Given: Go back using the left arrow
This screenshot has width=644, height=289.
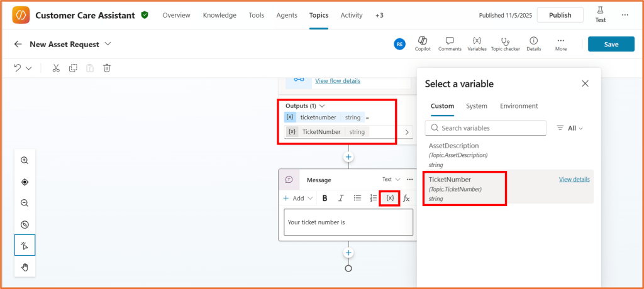Looking at the screenshot, I should [x=18, y=44].
